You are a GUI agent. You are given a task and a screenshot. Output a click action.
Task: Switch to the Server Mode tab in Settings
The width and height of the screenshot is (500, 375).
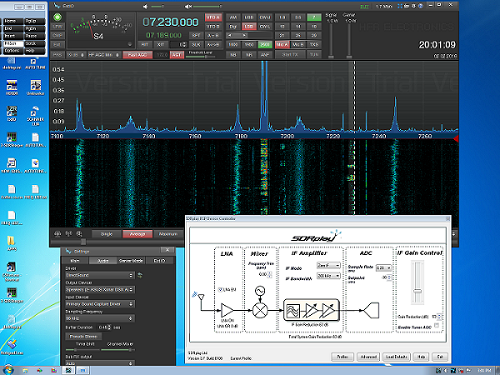[x=131, y=261]
